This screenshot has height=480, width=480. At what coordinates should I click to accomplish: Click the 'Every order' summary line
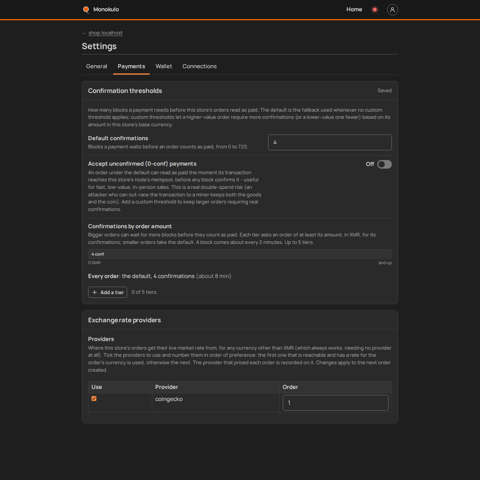159,276
